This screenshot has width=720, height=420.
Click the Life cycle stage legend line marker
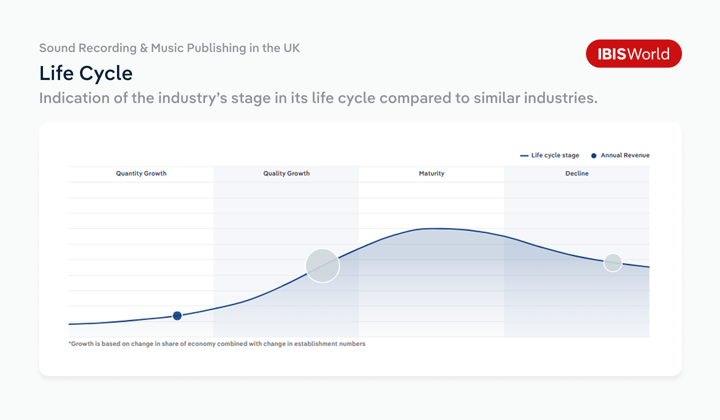coord(524,155)
